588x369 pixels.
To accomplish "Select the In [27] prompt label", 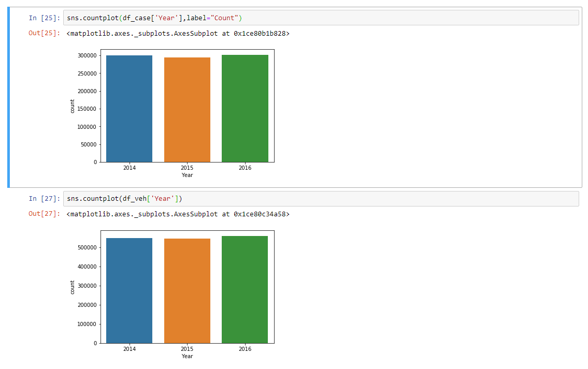I will coord(44,199).
